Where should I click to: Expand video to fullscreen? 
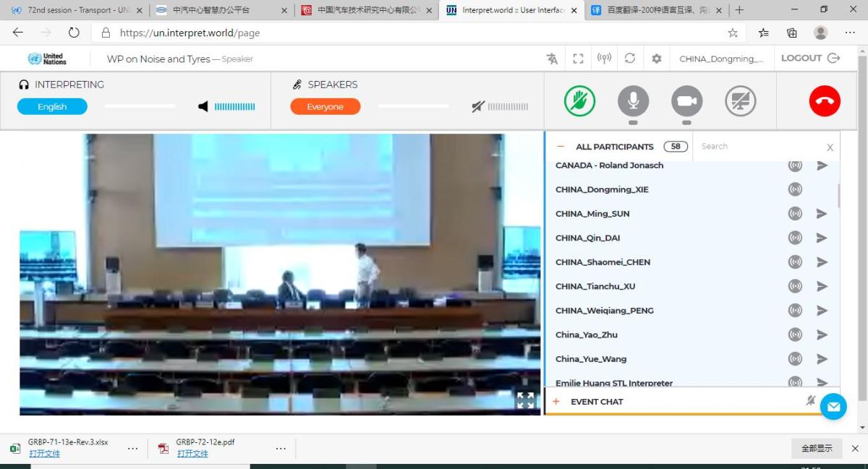coord(525,400)
